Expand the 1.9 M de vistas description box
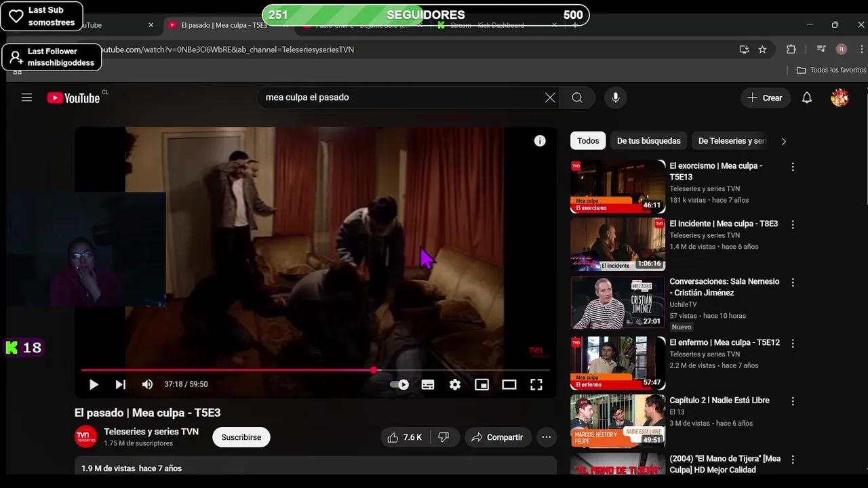The image size is (868, 488). point(315,466)
